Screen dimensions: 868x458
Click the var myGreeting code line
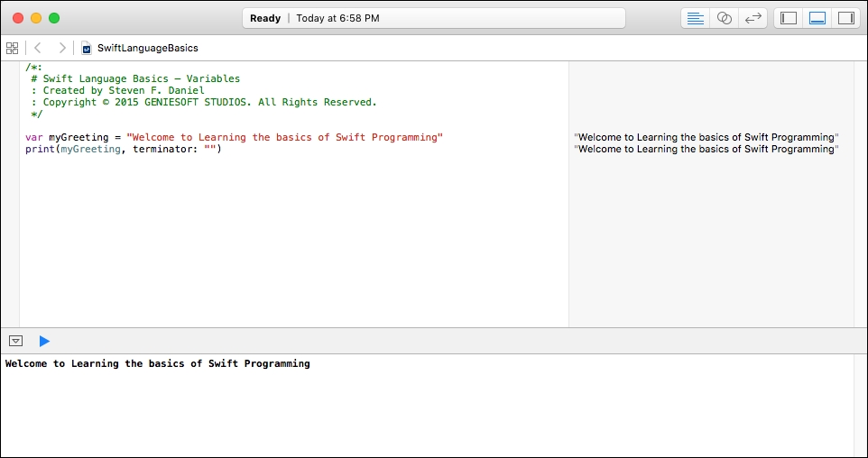coord(235,137)
